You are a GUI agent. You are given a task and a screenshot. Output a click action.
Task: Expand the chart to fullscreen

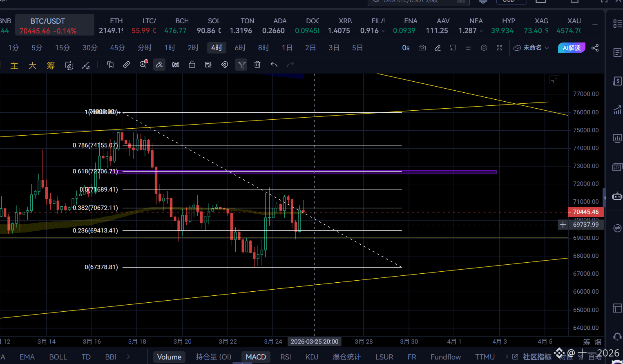(499, 48)
